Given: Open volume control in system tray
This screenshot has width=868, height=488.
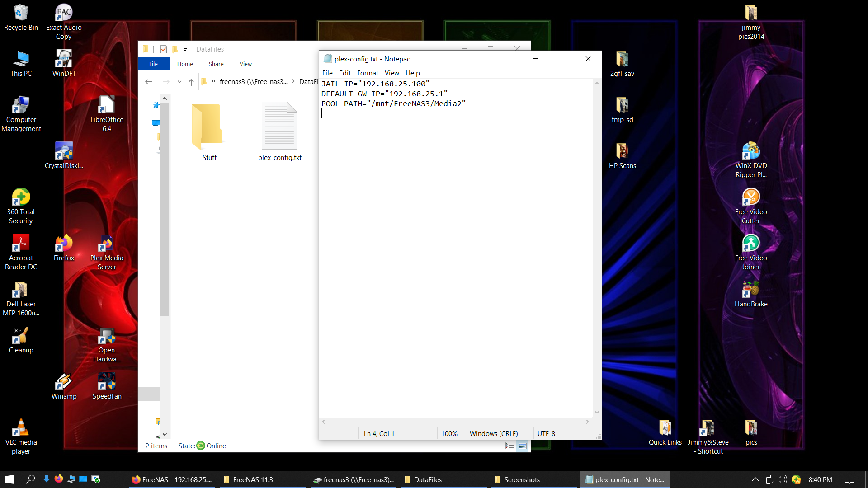Looking at the screenshot, I should [782, 479].
